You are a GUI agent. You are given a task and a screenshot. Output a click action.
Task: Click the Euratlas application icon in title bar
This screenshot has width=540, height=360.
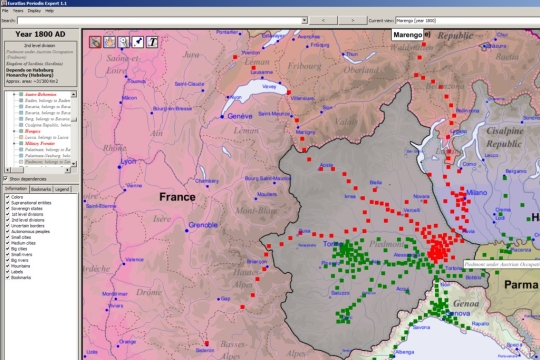[3, 3]
